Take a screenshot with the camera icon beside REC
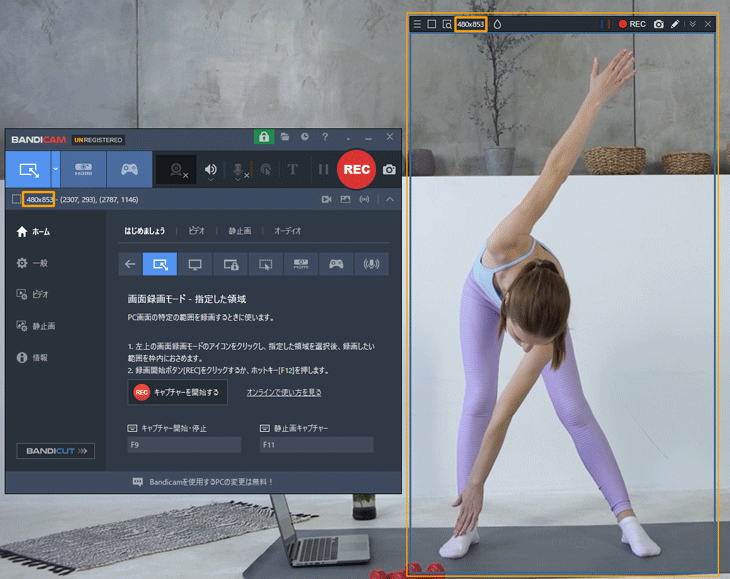The width and height of the screenshot is (730, 579). click(x=389, y=170)
